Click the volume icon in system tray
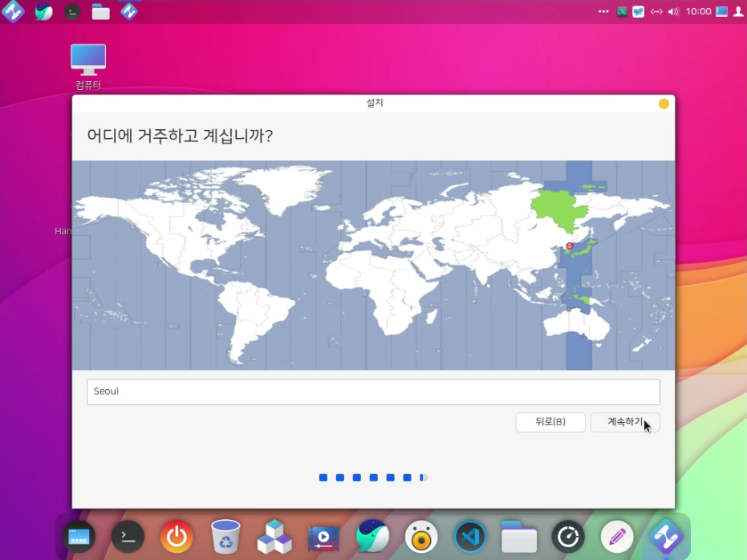The width and height of the screenshot is (747, 560). (x=673, y=12)
